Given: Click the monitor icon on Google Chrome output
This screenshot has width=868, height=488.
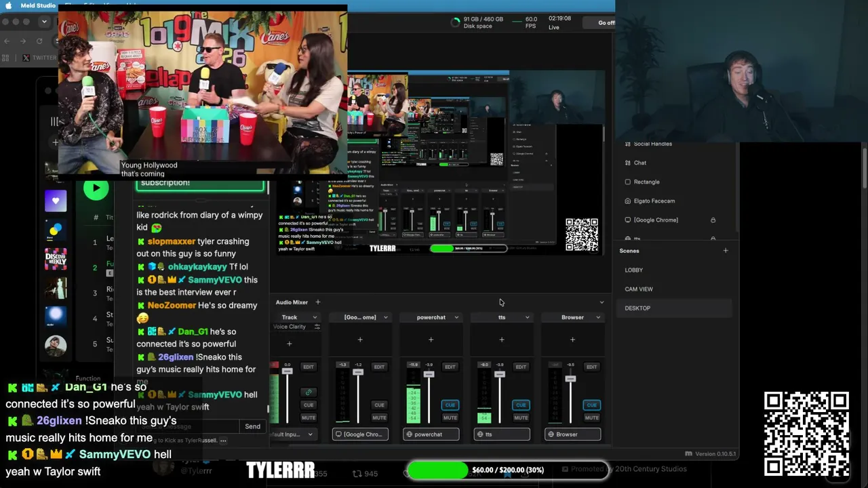Looking at the screenshot, I should [x=338, y=434].
